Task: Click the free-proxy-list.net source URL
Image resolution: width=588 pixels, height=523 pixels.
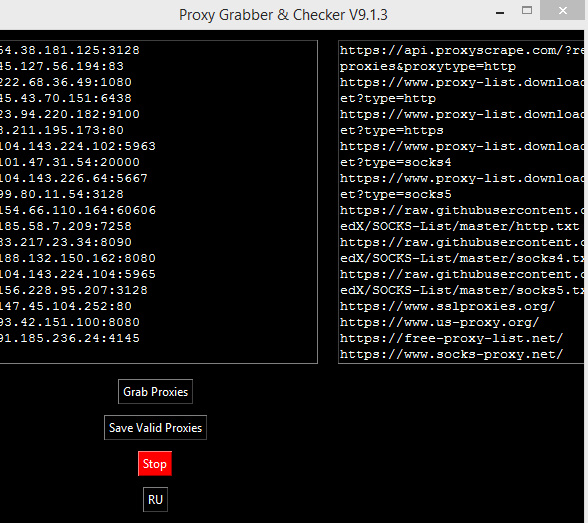Action: [x=452, y=338]
